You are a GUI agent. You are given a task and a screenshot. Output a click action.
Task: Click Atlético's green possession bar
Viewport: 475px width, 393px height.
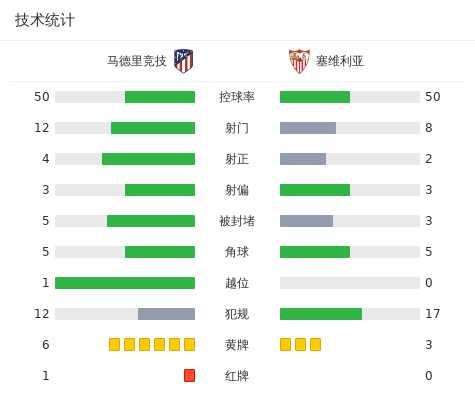(160, 97)
